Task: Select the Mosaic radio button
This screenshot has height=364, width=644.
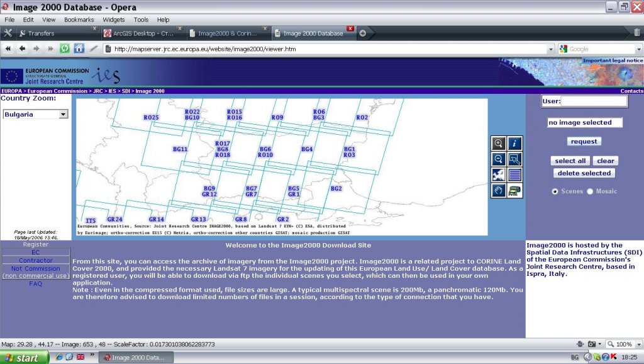Action: [x=590, y=191]
